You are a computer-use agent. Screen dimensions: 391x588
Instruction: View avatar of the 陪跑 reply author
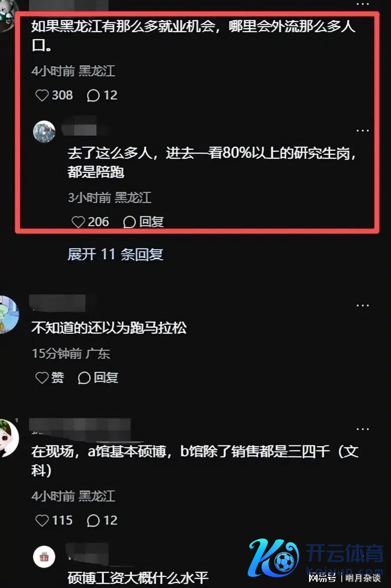44,132
